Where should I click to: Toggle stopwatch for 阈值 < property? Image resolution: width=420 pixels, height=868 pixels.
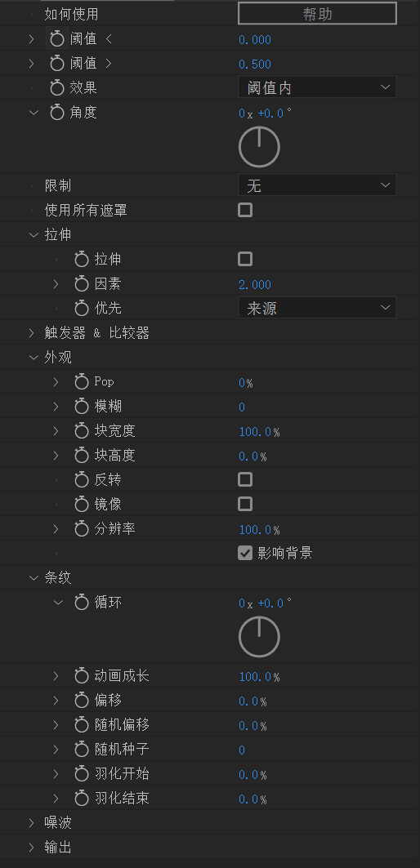tap(57, 39)
